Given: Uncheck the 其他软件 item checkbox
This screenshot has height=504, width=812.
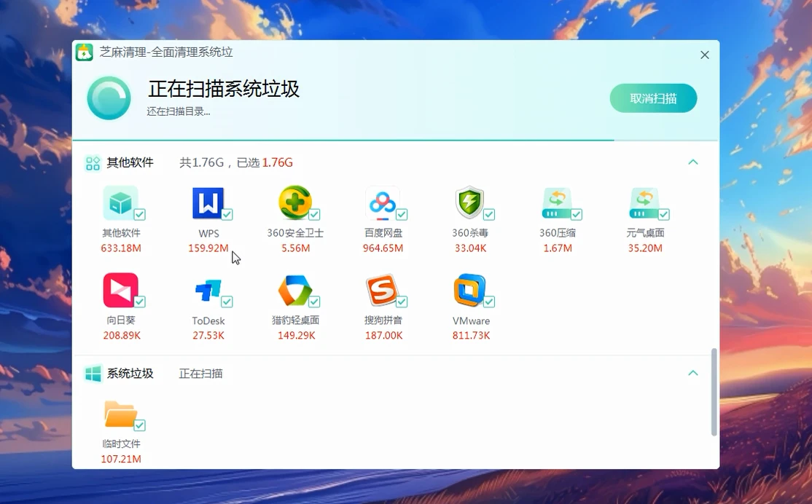Looking at the screenshot, I should coord(140,214).
